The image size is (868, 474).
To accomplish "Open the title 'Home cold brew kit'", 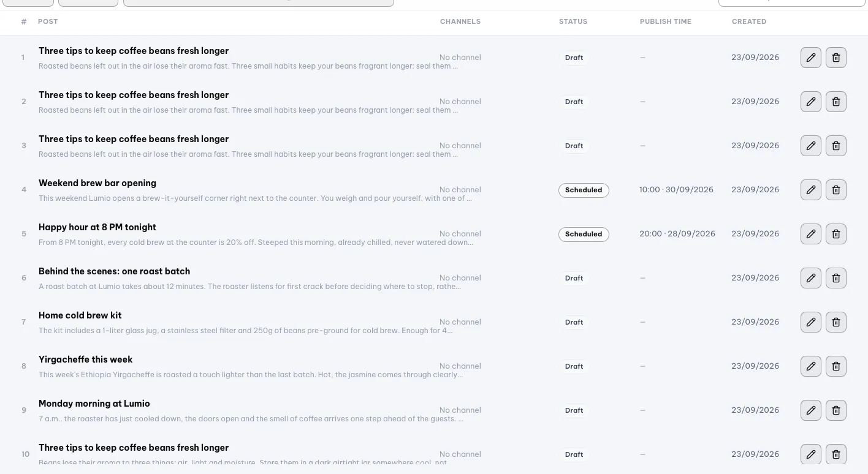I will point(80,315).
